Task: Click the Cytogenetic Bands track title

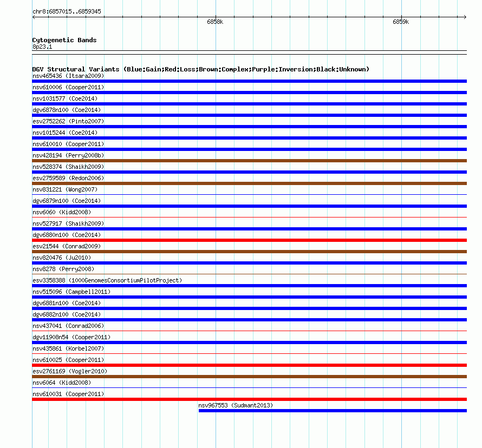Action: 64,40
